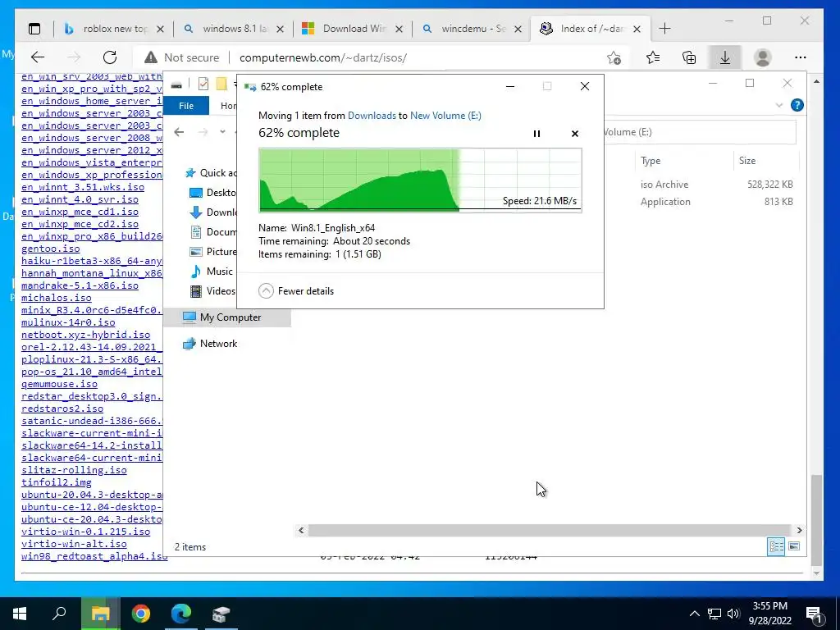Open the Edge Favorites list
This screenshot has width=840, height=630.
click(652, 57)
